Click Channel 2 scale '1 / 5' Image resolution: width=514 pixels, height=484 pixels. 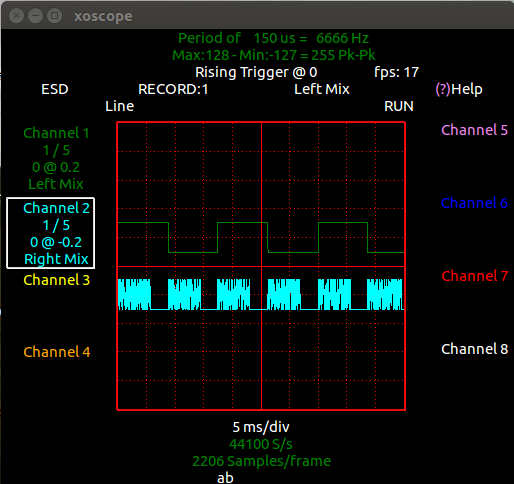(56, 225)
